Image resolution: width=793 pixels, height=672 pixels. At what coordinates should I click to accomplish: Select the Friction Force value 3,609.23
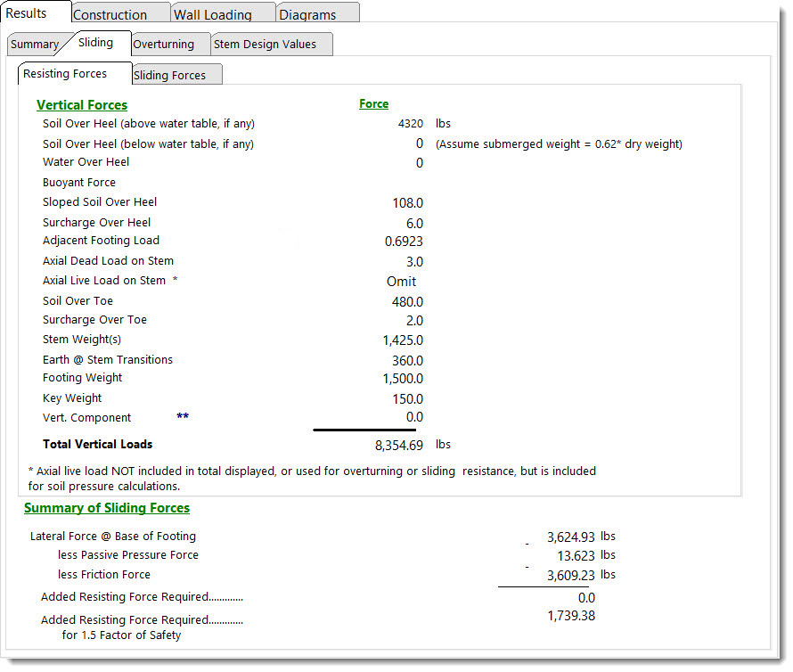tap(571, 576)
